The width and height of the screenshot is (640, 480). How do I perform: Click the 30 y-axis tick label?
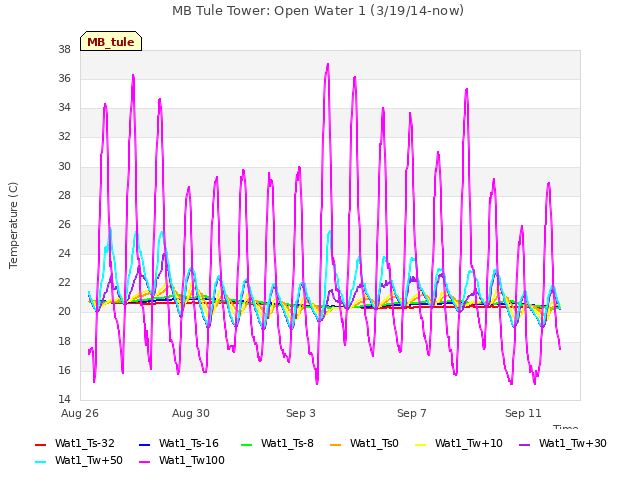64,167
